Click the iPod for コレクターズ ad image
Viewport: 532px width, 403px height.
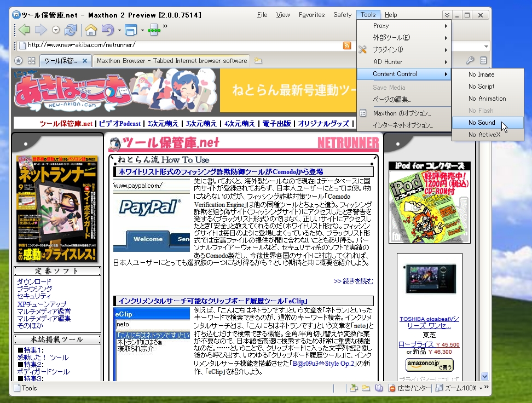(430, 203)
